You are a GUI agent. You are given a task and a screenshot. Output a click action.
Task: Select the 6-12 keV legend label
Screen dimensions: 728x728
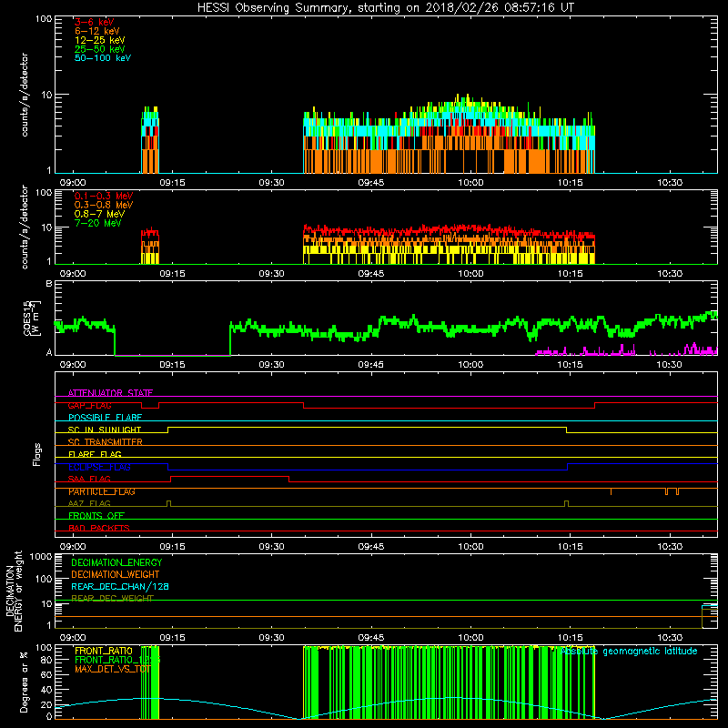97,31
